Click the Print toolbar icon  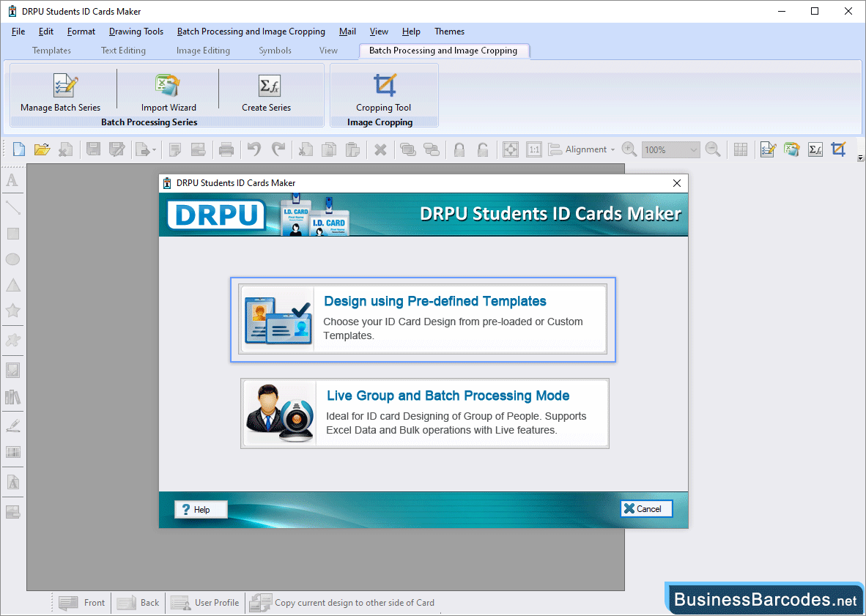[x=226, y=149]
